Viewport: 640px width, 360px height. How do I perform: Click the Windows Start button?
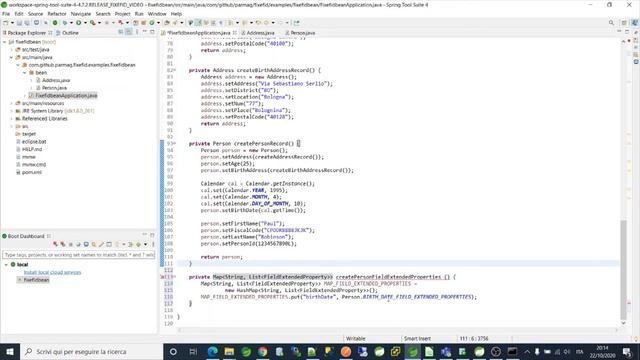(x=10, y=351)
